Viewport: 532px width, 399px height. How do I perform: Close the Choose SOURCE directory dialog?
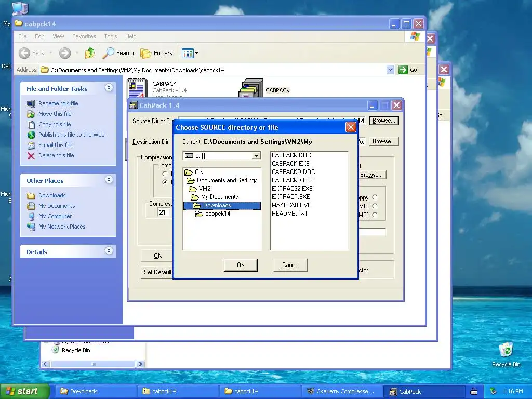pos(351,127)
